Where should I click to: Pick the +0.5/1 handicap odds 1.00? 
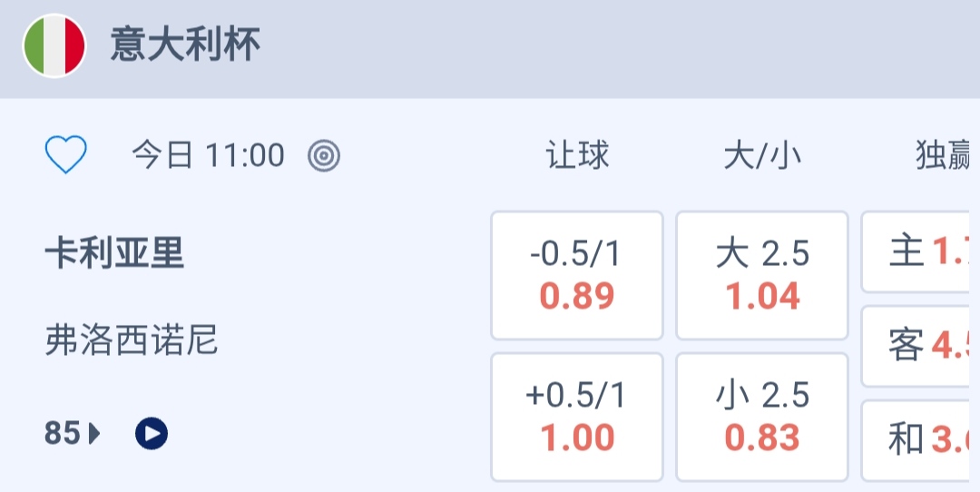point(577,417)
